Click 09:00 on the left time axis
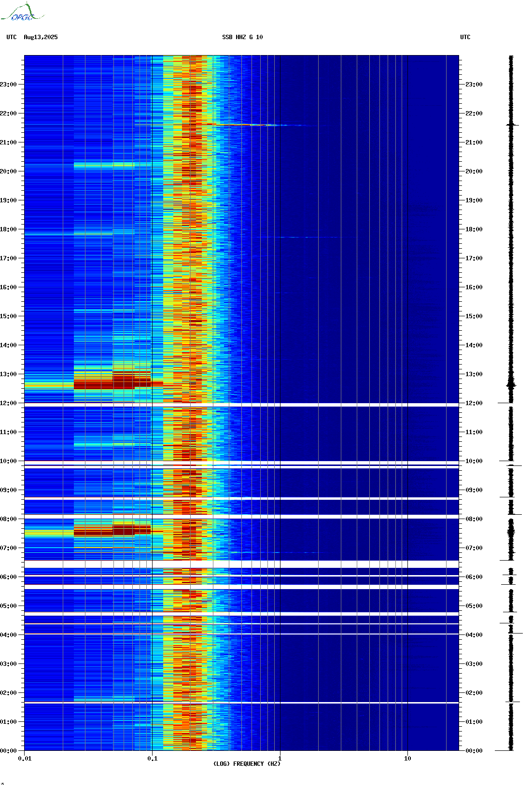 point(8,490)
